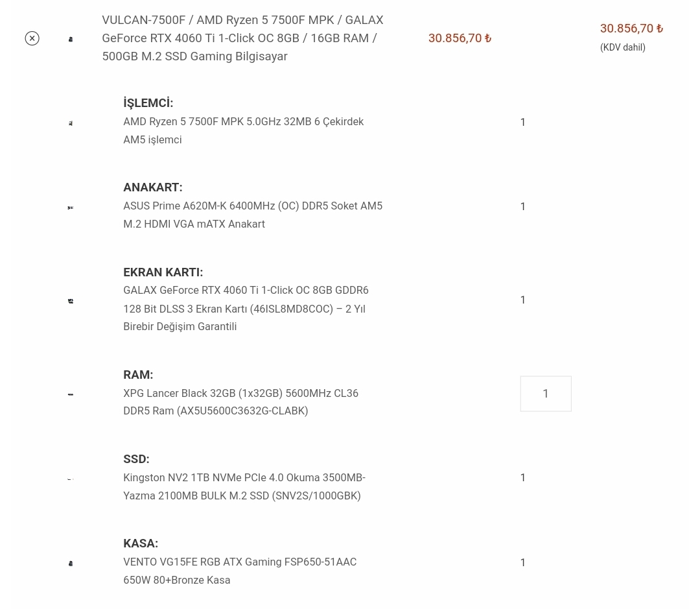Click the XPG Lancer RAM thumbnail
The height and width of the screenshot is (609, 700).
(71, 394)
